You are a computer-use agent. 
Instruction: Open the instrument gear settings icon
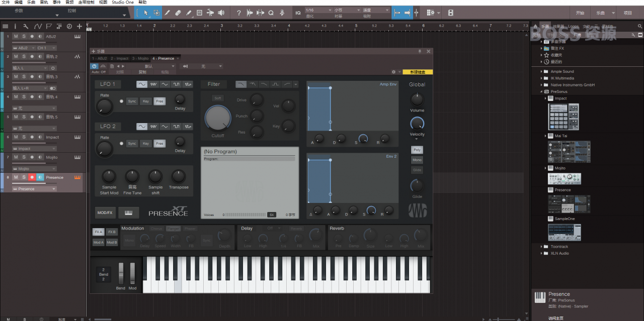tap(393, 72)
